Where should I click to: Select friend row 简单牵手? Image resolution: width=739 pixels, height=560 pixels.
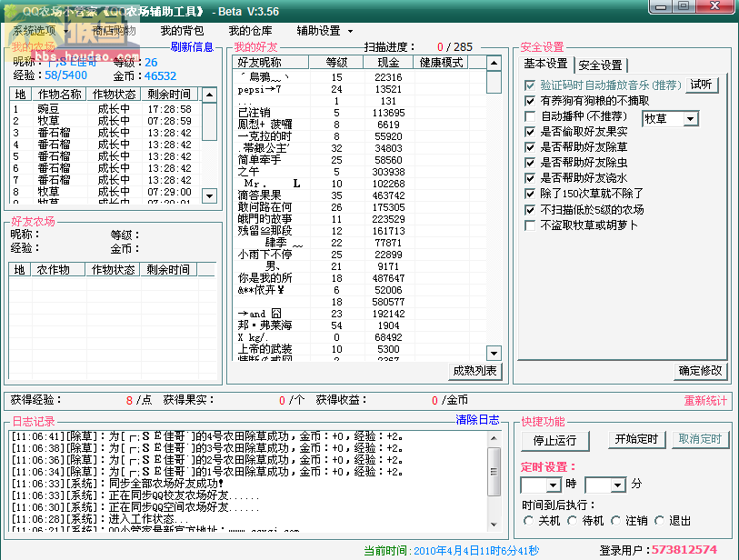(359, 160)
